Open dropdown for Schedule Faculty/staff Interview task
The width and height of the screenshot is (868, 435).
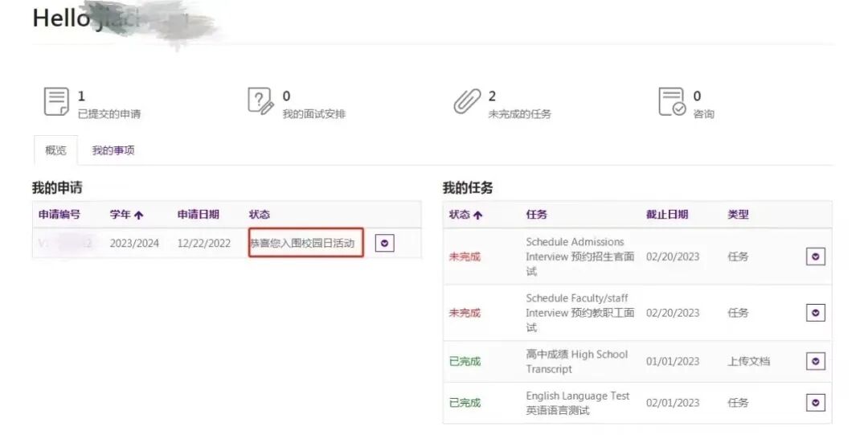pyautogui.click(x=816, y=313)
